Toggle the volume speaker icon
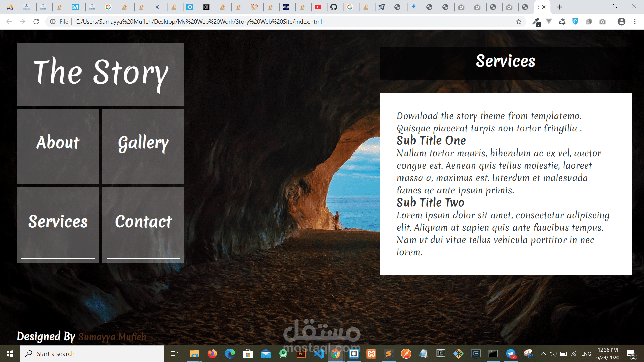 553,354
